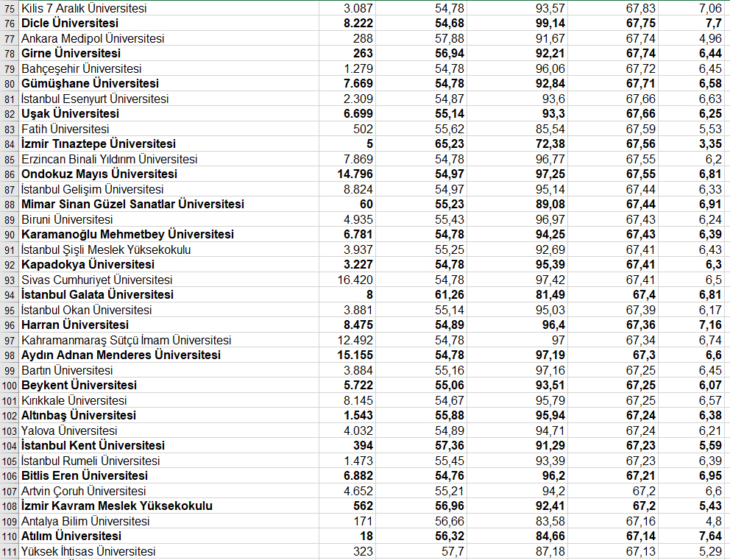This screenshot has width=730, height=560.
Task: Select 'Ondokuz Mayıs Üniversitesi' cell
Action: [169, 174]
